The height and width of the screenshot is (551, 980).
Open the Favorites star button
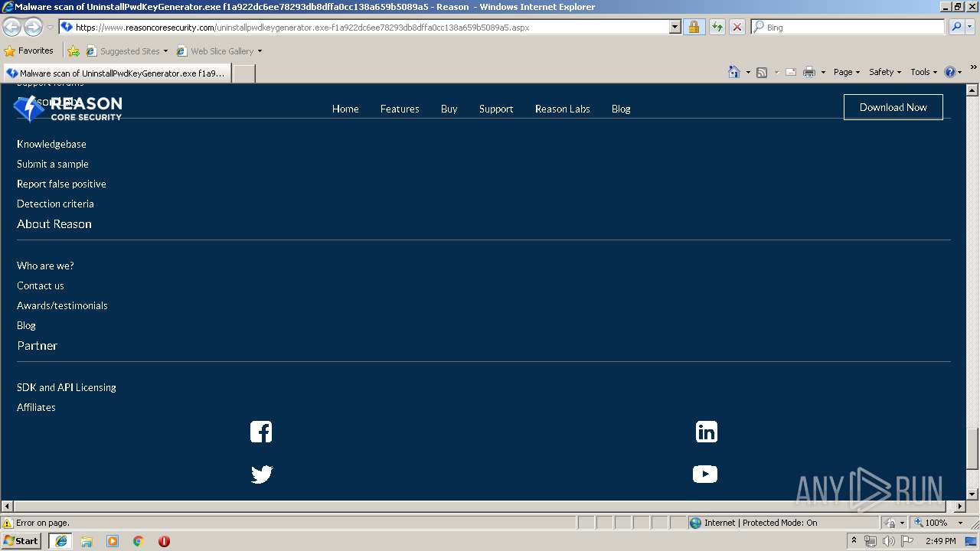tap(29, 51)
